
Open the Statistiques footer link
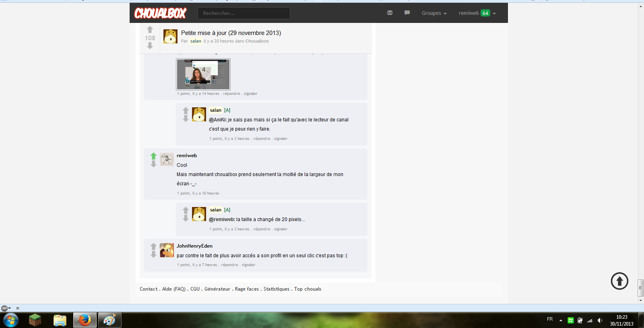[x=276, y=289]
